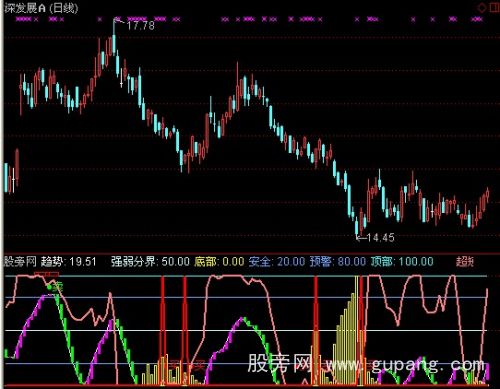Click the 超跌 label at the right of the indicator bar

tap(465, 262)
